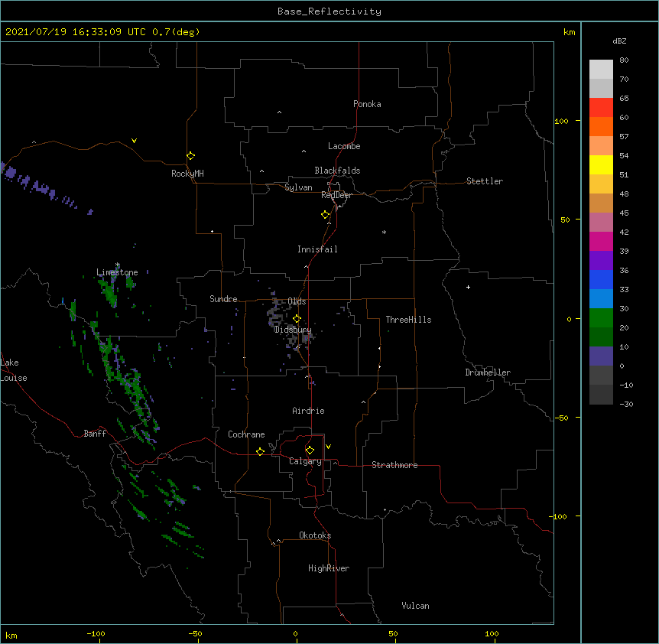Click the yellow marker east of Cochrane
This screenshot has width=659, height=644.
260,451
